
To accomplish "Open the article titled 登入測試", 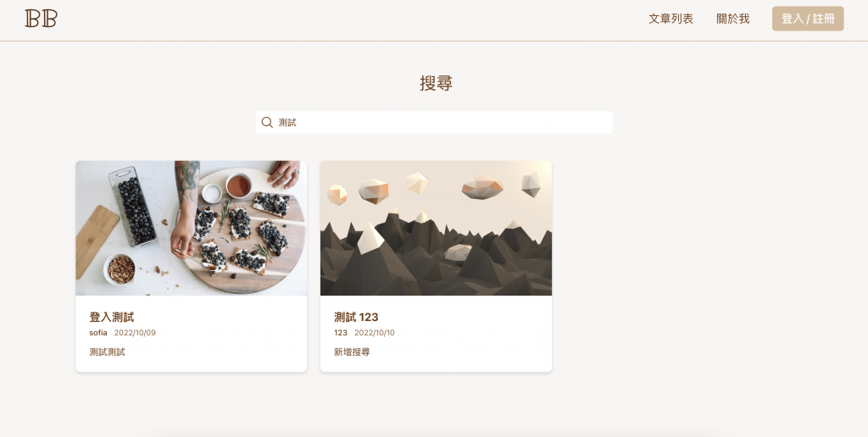I will coord(112,317).
